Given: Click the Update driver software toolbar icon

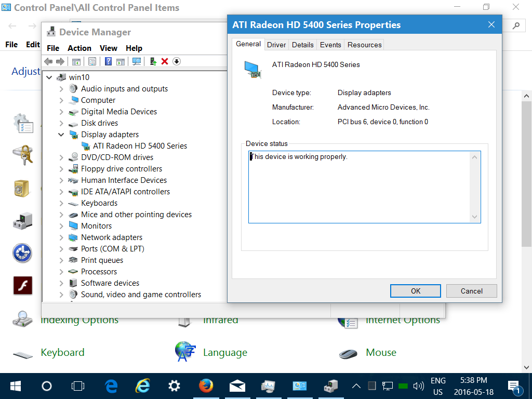Looking at the screenshot, I should pos(153,61).
